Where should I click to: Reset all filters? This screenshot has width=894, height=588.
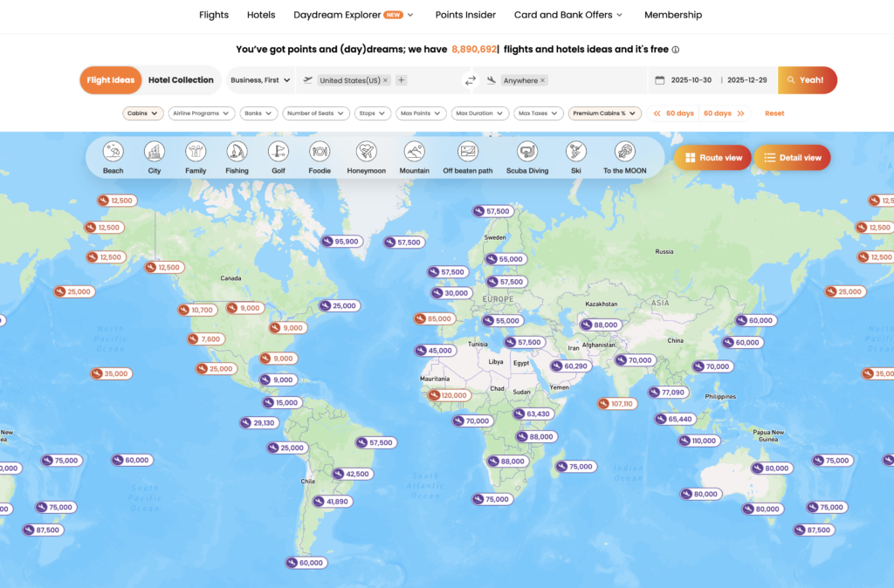pos(774,113)
